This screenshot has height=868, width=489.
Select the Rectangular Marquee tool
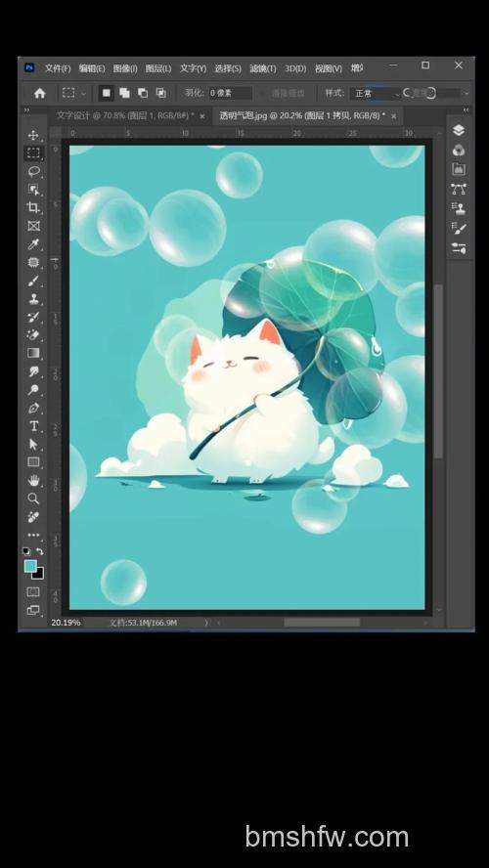pyautogui.click(x=34, y=153)
